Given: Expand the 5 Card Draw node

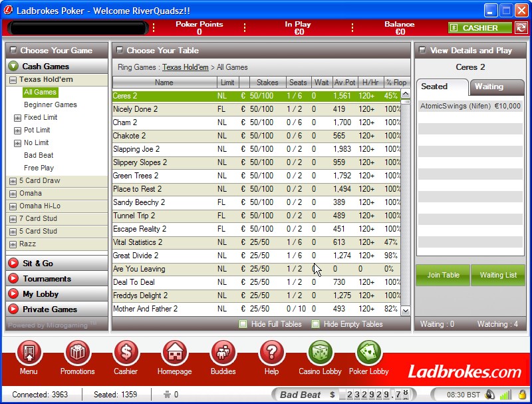Looking at the screenshot, I should tap(13, 181).
